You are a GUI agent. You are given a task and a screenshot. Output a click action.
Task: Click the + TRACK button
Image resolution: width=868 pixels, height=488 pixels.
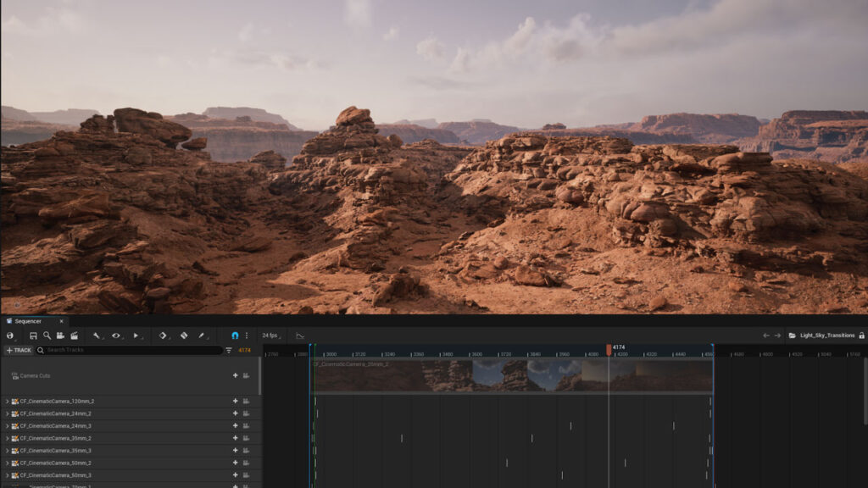tap(19, 350)
